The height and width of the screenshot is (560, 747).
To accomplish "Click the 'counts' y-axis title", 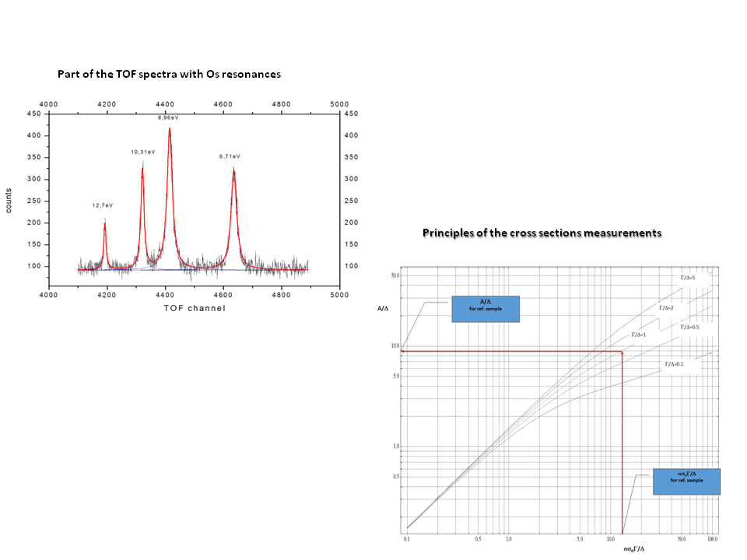I will 9,200.
